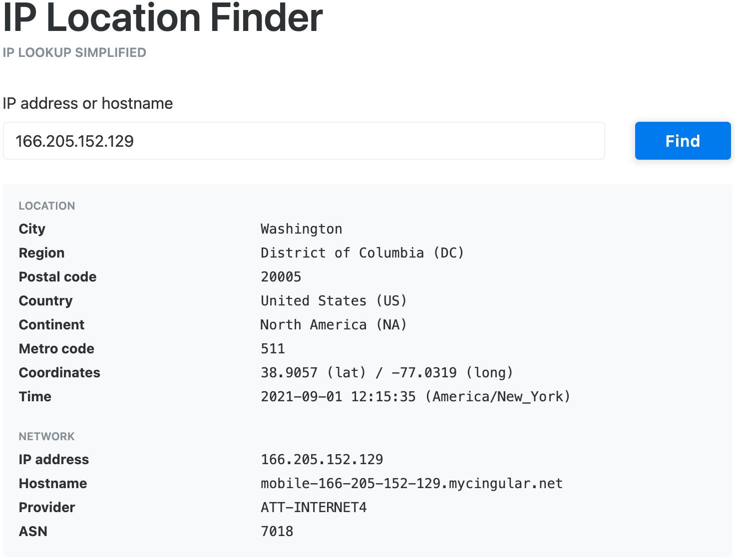735x560 pixels.
Task: Click postal code 20005
Action: pos(281,277)
